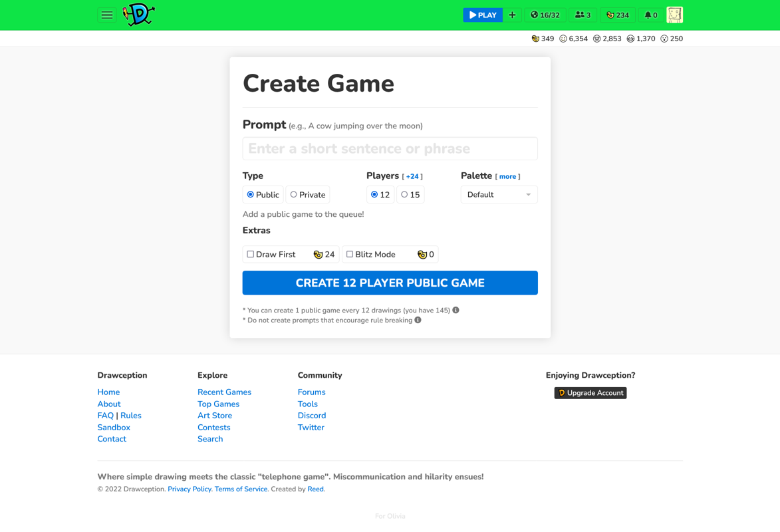Viewport: 780px width, 532px height.
Task: Expand players options via the +24 link
Action: tap(412, 176)
